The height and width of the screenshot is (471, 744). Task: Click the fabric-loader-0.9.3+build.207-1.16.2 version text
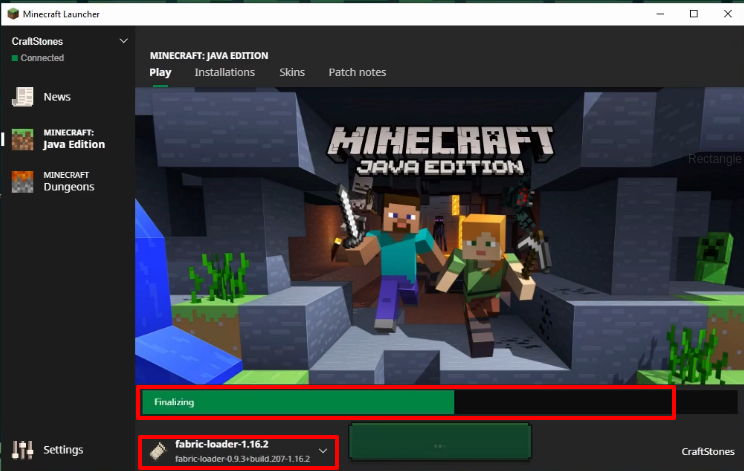242,459
